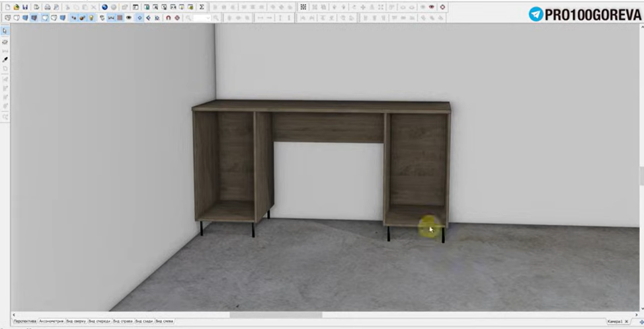Switch to the Вид спереди tab
Image resolution: width=644 pixels, height=329 pixels.
(x=99, y=321)
